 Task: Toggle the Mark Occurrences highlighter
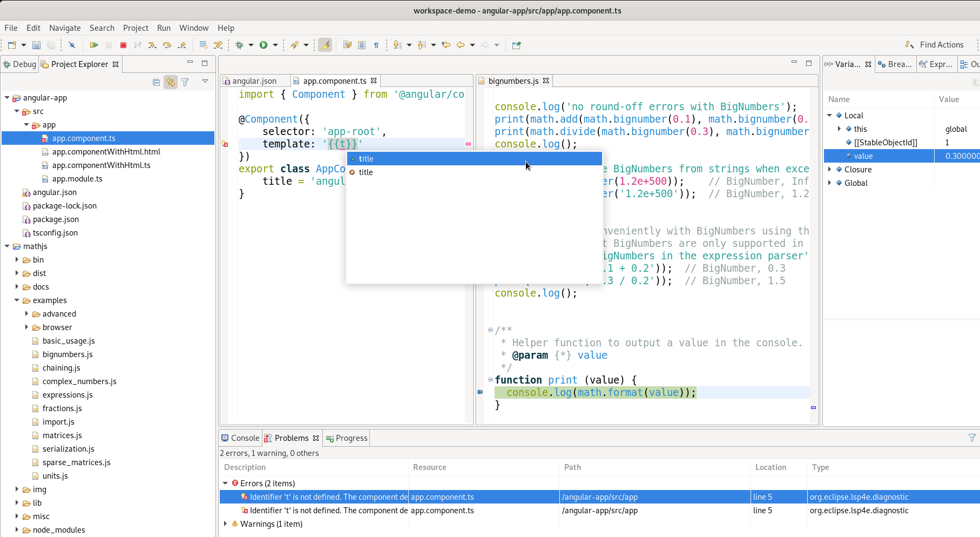click(x=326, y=45)
